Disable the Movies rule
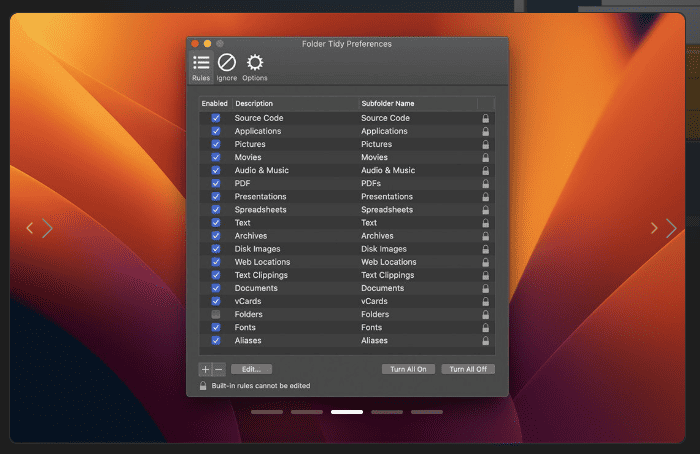 point(216,157)
